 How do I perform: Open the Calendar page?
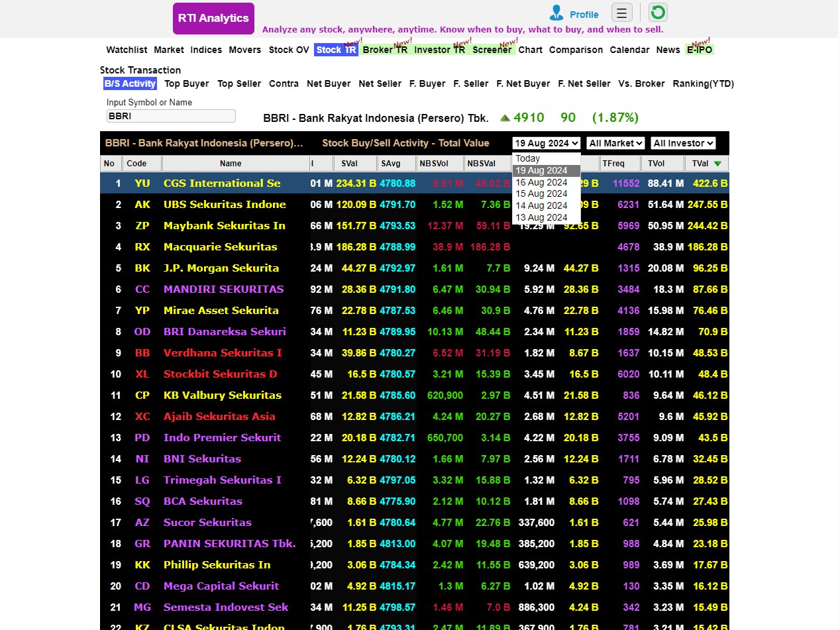click(x=629, y=50)
